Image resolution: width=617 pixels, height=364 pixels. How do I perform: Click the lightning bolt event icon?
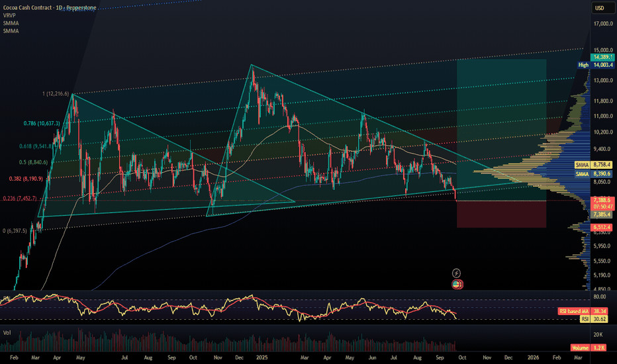point(456,273)
